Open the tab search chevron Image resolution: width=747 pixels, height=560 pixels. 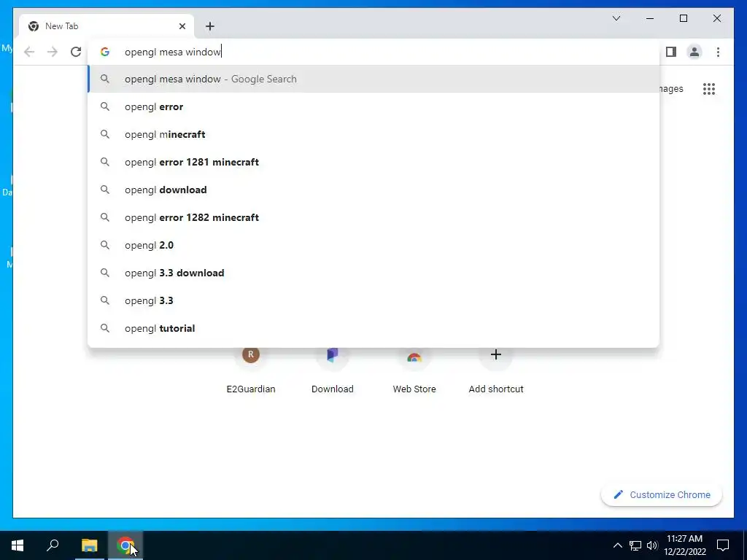click(x=616, y=18)
